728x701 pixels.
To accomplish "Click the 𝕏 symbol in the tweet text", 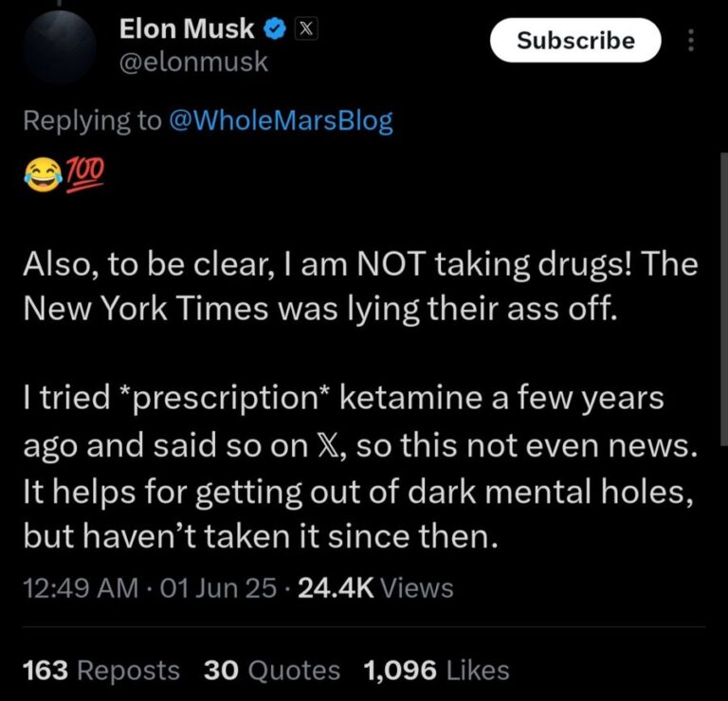I will point(313,452).
